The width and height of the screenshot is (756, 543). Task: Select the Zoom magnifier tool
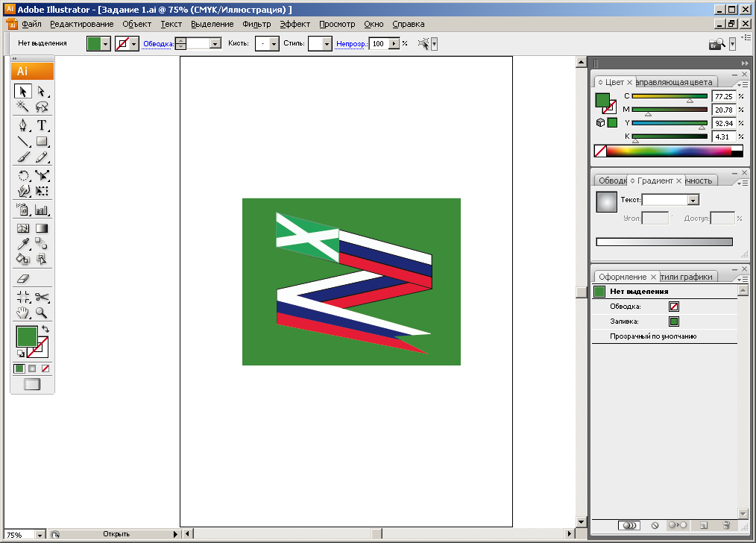tap(42, 313)
